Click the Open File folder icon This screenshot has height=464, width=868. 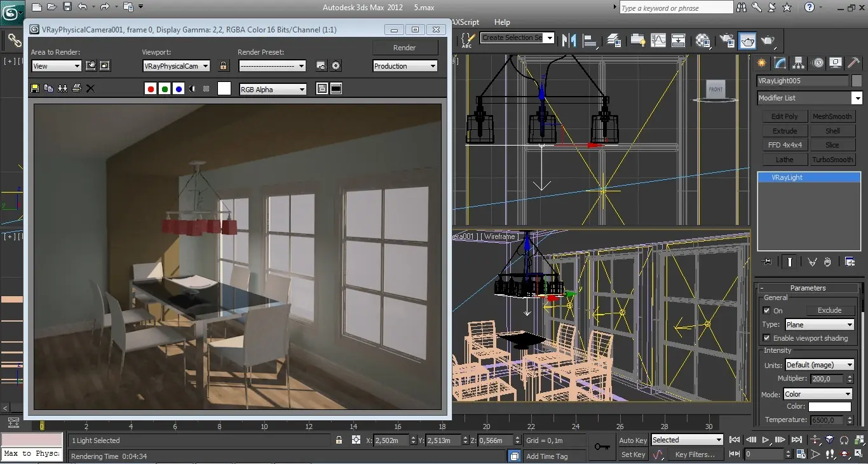pyautogui.click(x=52, y=8)
